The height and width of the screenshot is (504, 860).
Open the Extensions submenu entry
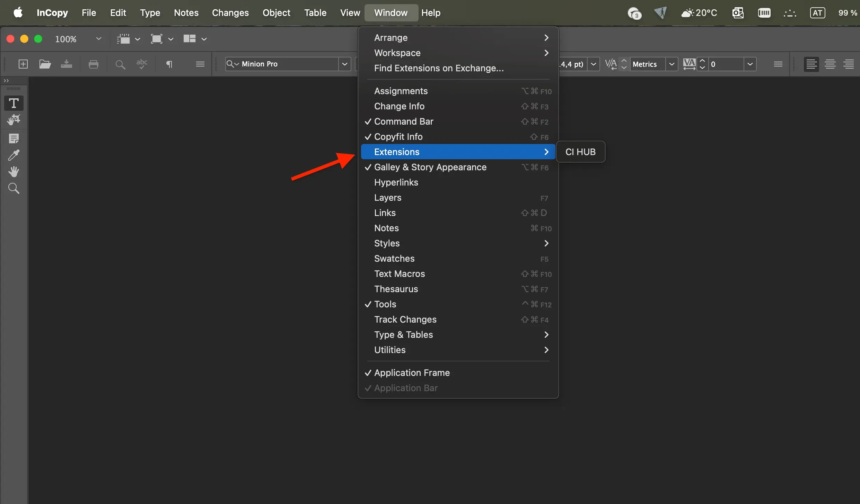point(458,152)
